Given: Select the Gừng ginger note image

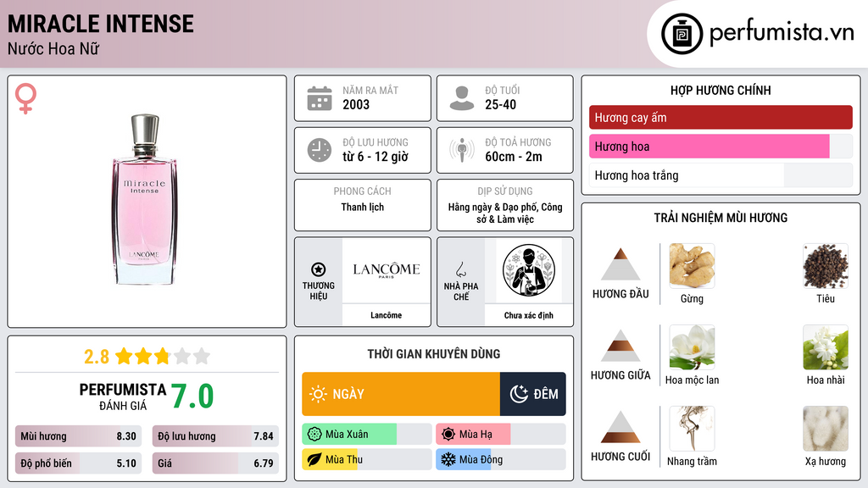Looking at the screenshot, I should point(692,266).
